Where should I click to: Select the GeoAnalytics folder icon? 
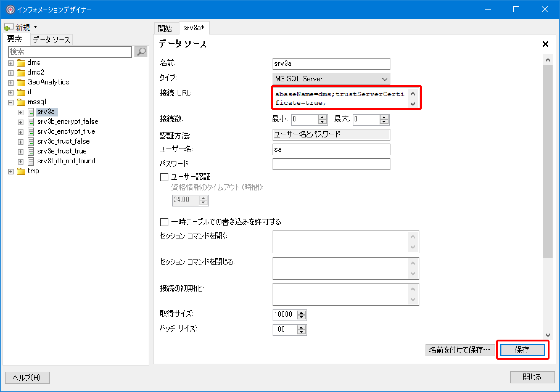(x=21, y=83)
